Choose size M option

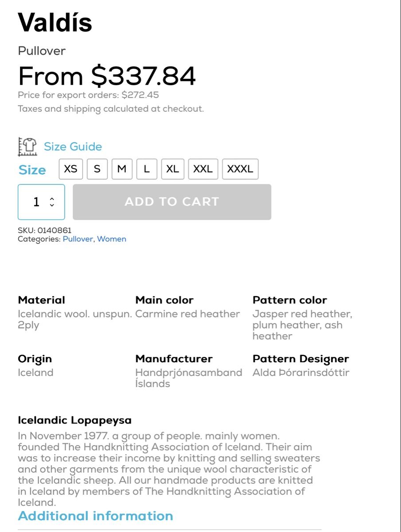click(122, 169)
